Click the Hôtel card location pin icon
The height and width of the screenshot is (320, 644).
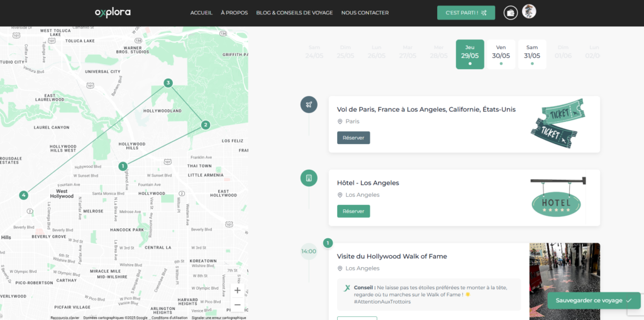click(x=340, y=195)
